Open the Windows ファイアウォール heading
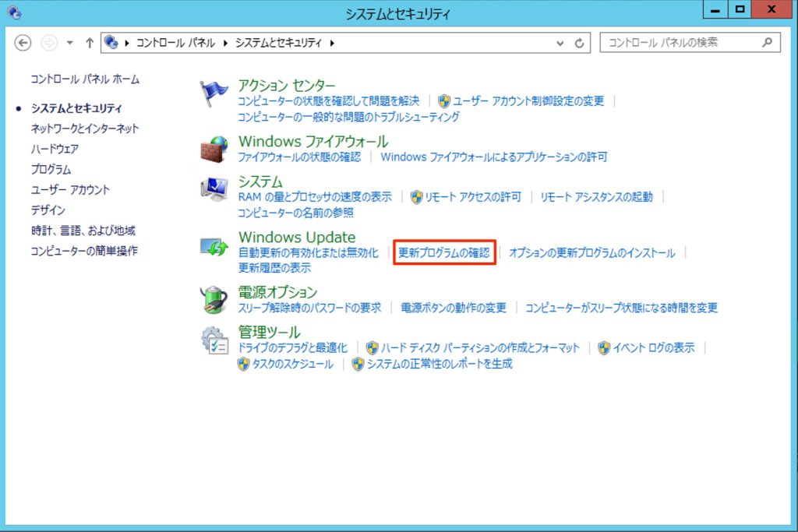This screenshot has width=798, height=532. (313, 141)
